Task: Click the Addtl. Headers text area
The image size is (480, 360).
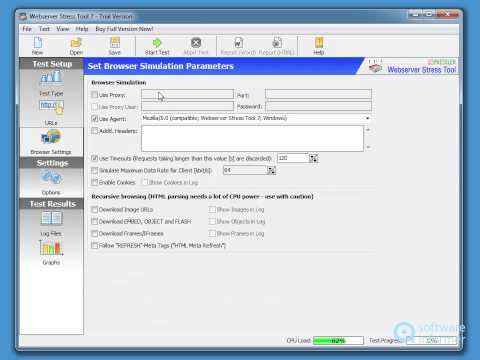Action: coord(252,138)
